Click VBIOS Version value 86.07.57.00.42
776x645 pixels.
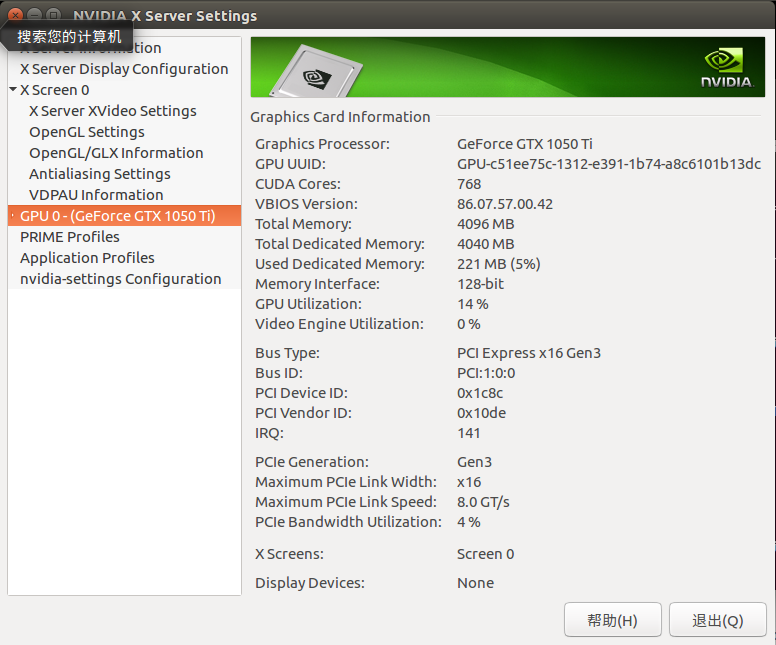(x=505, y=204)
